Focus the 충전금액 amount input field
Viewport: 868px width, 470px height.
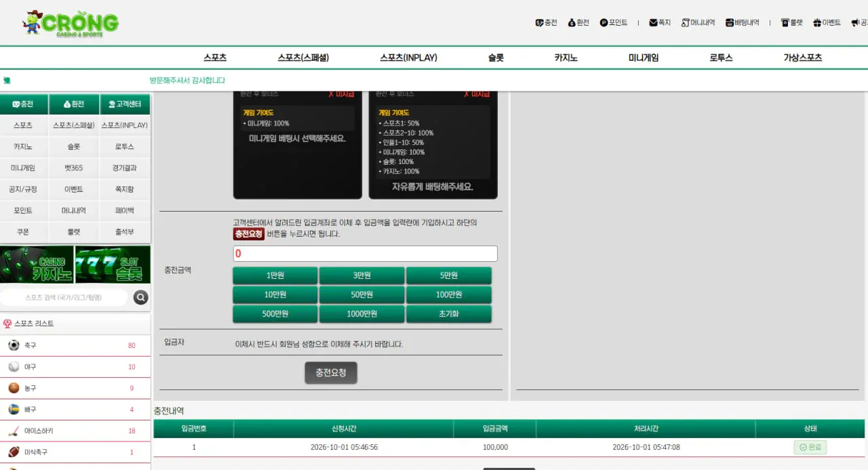pyautogui.click(x=365, y=254)
